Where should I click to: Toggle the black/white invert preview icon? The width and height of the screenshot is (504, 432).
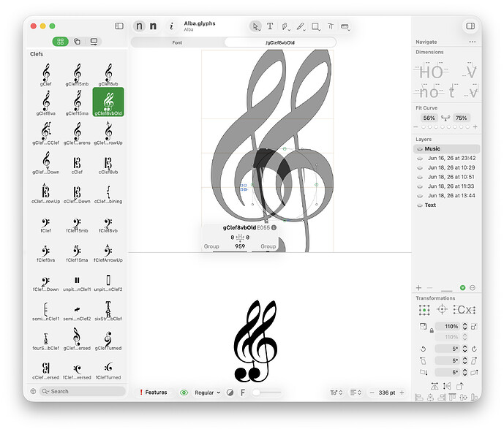(230, 393)
